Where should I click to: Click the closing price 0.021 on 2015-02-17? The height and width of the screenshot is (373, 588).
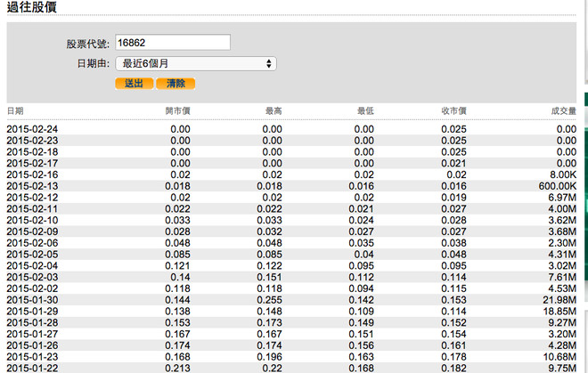pos(453,164)
